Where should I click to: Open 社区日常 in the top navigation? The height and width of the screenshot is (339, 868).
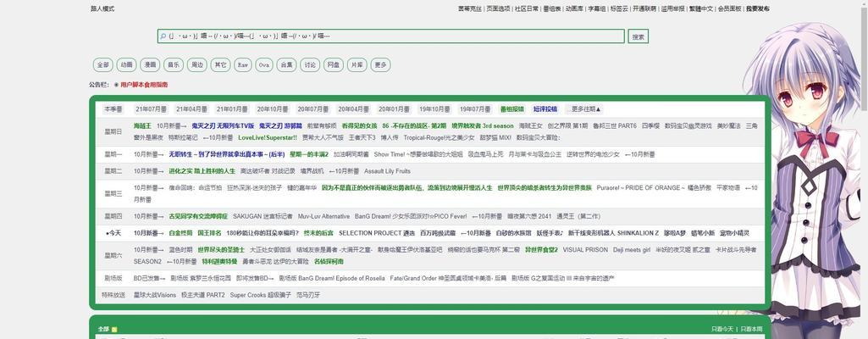click(x=527, y=8)
